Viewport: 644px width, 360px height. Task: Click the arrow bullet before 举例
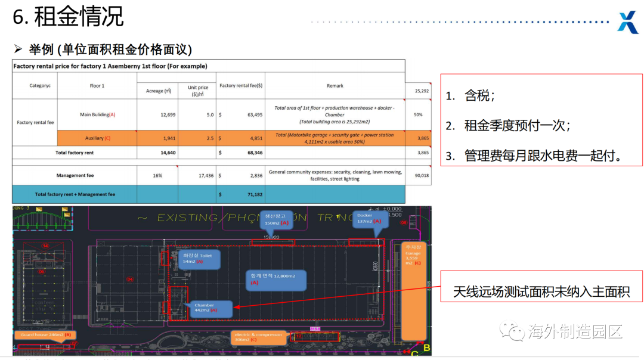tap(18, 49)
